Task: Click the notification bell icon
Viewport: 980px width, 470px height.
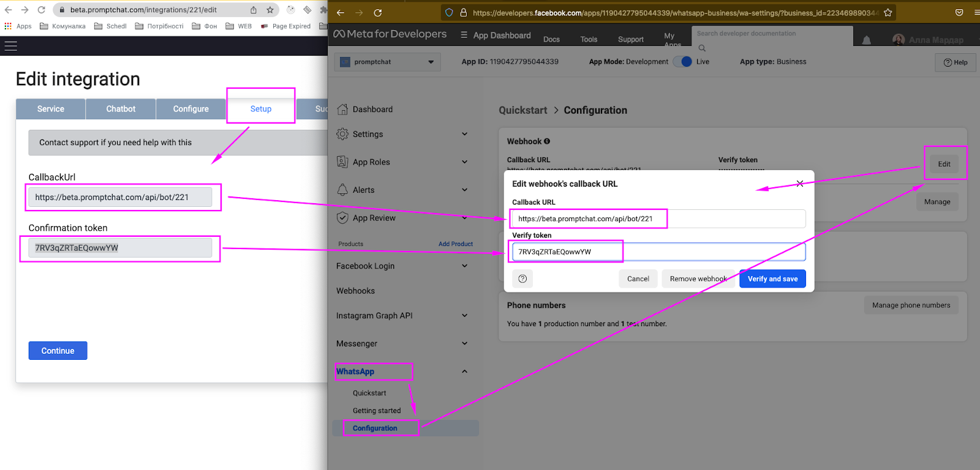Action: 866,40
